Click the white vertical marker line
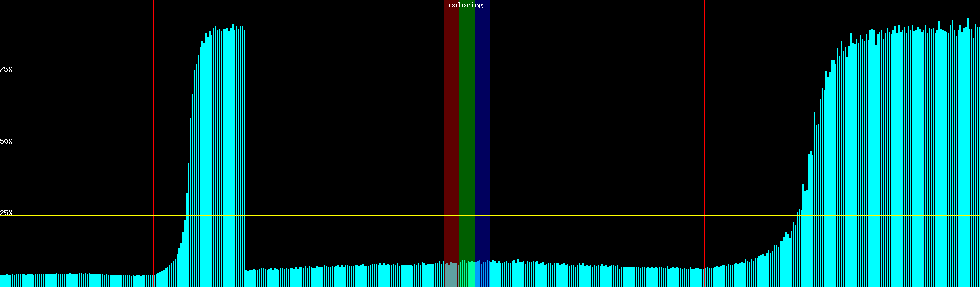This screenshot has width=980, height=287. click(245, 143)
